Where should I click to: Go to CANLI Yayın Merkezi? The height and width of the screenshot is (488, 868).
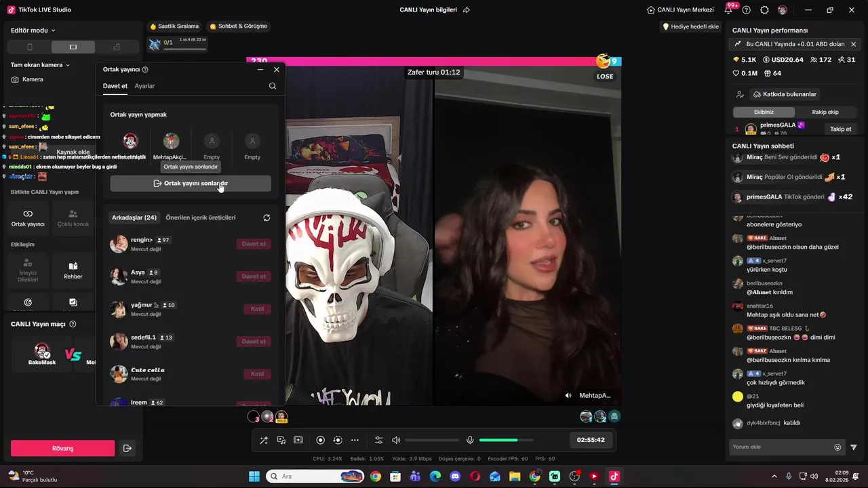point(680,10)
